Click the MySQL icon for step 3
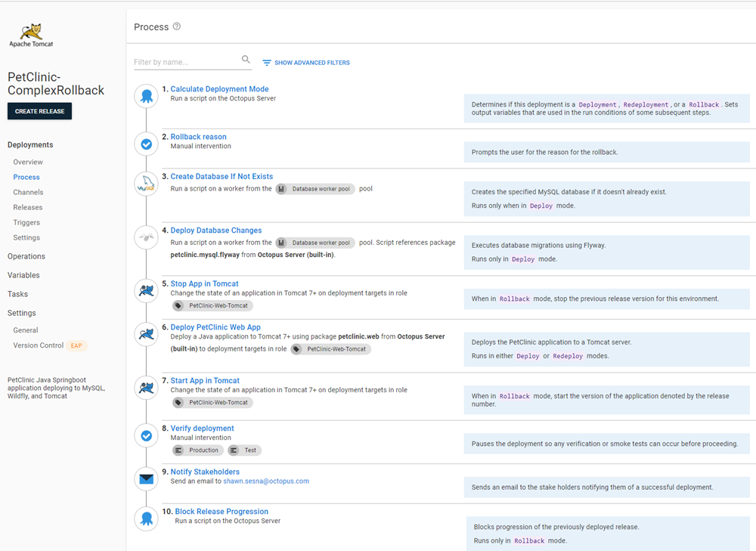This screenshot has width=756, height=551. [x=147, y=184]
